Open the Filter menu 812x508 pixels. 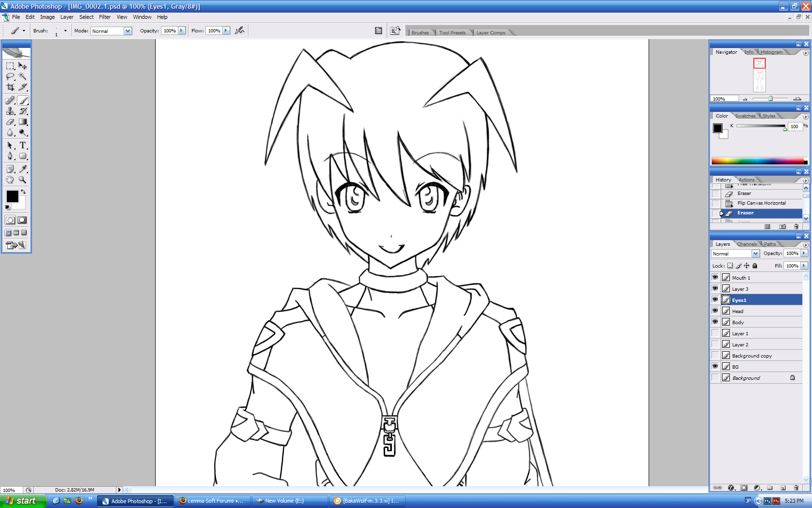[x=104, y=17]
